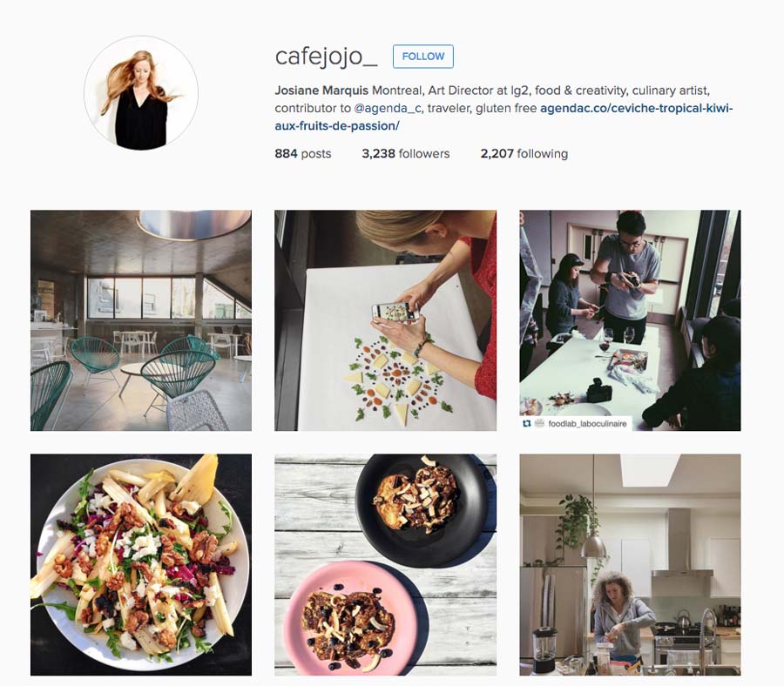The width and height of the screenshot is (784, 686).
Task: Open the agendac.co ceviche link
Action: click(504, 117)
